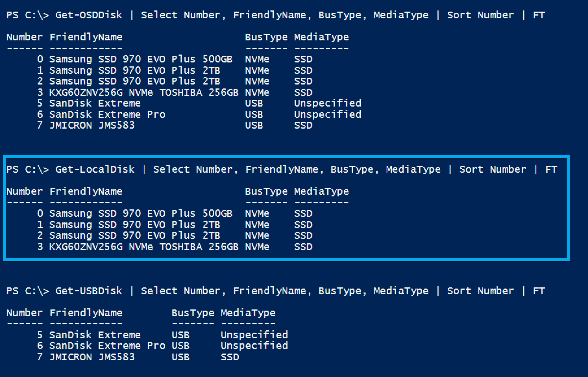Click the SSD value for JMICRON in USBDisk output
Image resolution: width=588 pixels, height=377 pixels.
point(230,357)
